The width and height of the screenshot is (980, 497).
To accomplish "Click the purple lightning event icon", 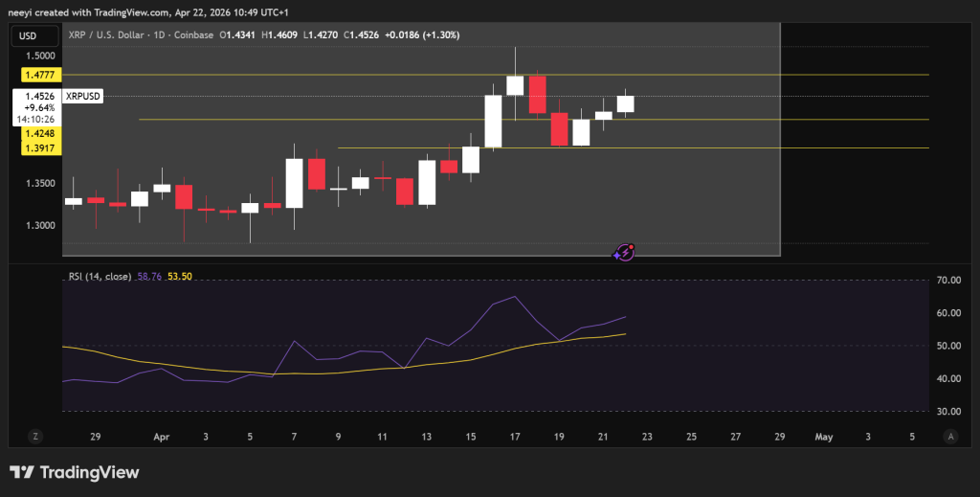I will coord(624,252).
